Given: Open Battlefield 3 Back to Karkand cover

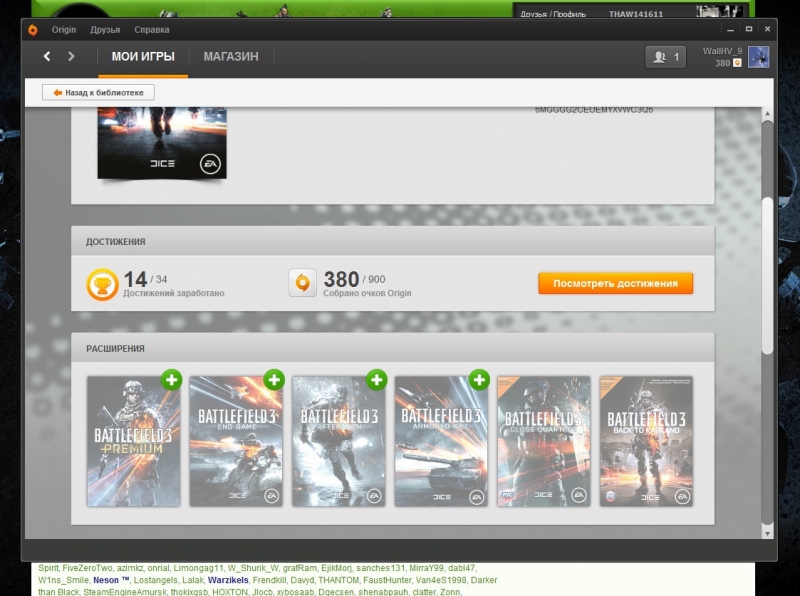Looking at the screenshot, I should click(646, 441).
